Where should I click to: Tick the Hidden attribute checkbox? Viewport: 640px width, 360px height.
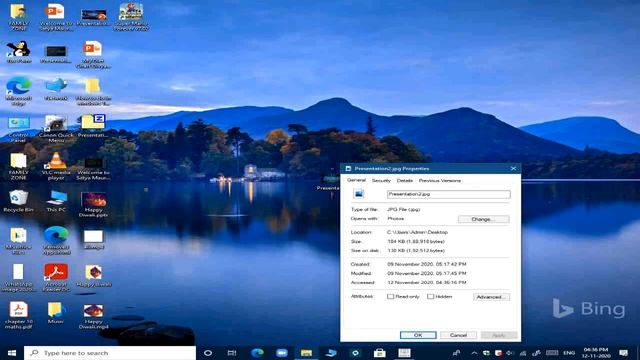(x=431, y=296)
